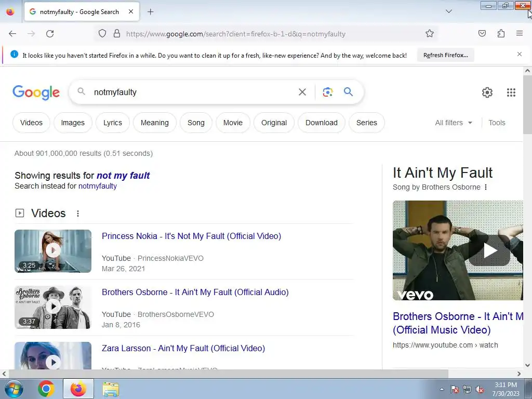Search by image with Google Lens
The width and height of the screenshot is (532, 399).
327,92
